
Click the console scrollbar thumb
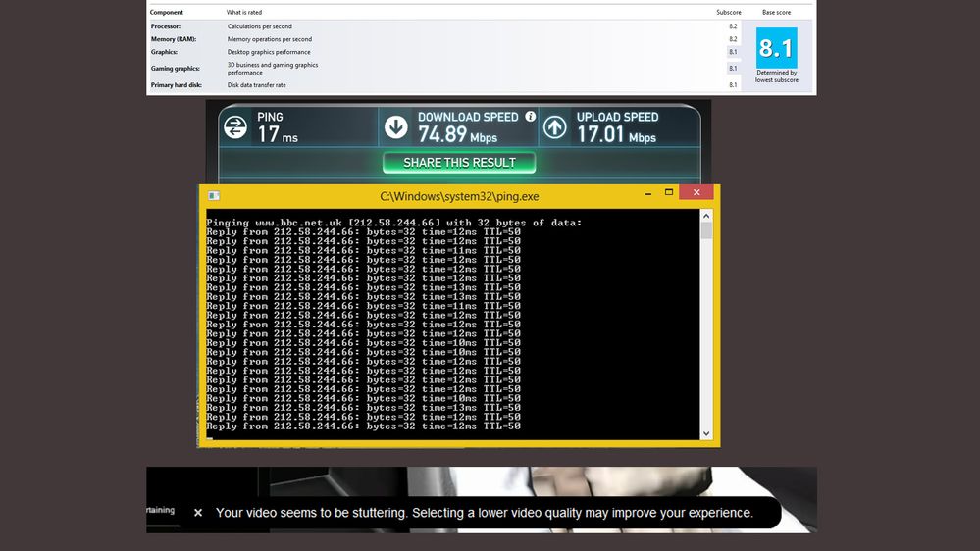pos(706,230)
